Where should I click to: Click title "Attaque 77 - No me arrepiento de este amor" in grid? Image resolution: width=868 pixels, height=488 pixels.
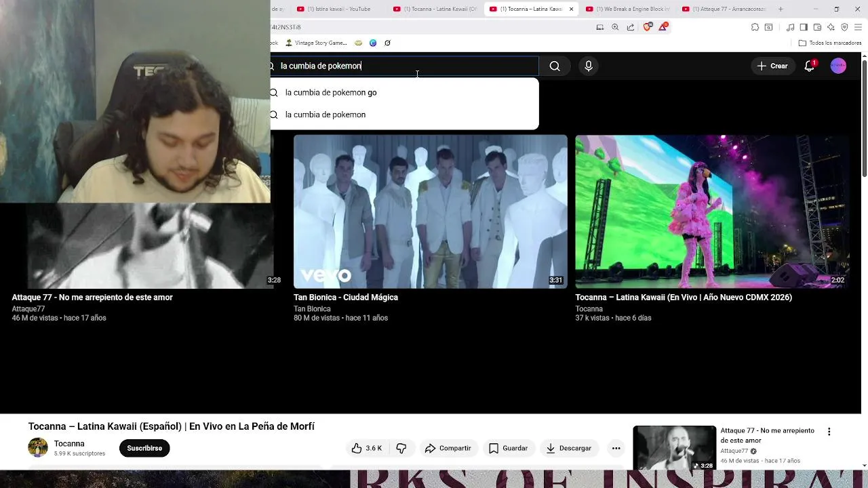[x=92, y=298]
